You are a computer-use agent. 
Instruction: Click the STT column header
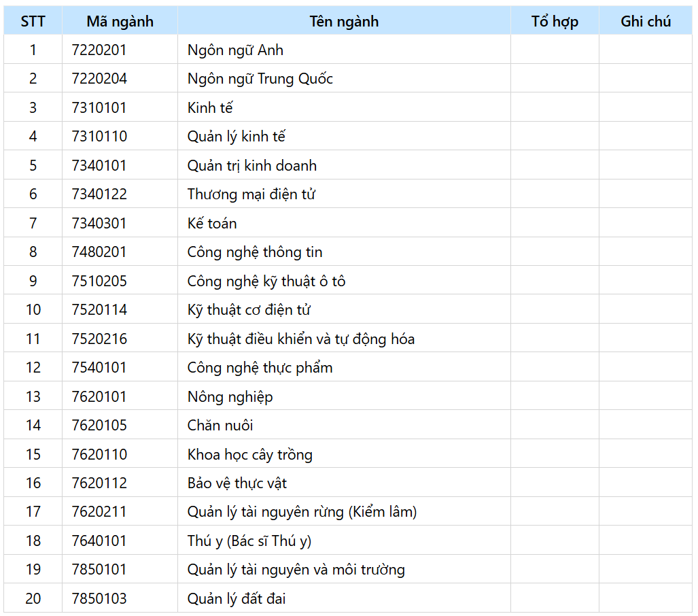(33, 21)
